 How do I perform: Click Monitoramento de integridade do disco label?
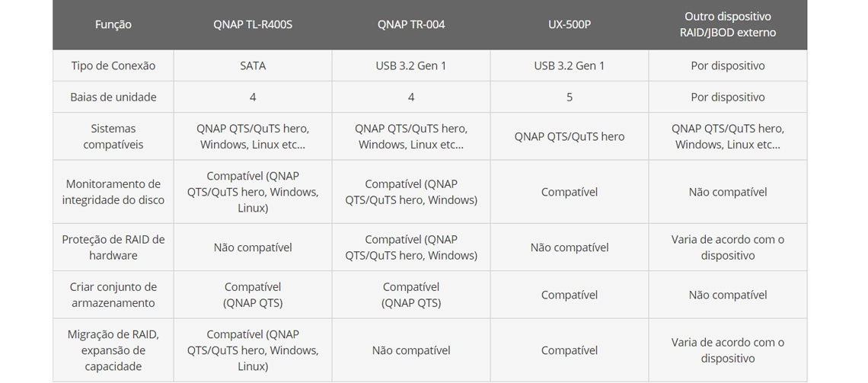(x=113, y=192)
